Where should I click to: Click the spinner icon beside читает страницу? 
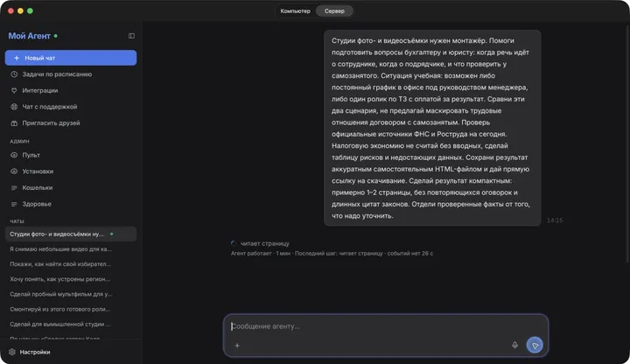234,243
